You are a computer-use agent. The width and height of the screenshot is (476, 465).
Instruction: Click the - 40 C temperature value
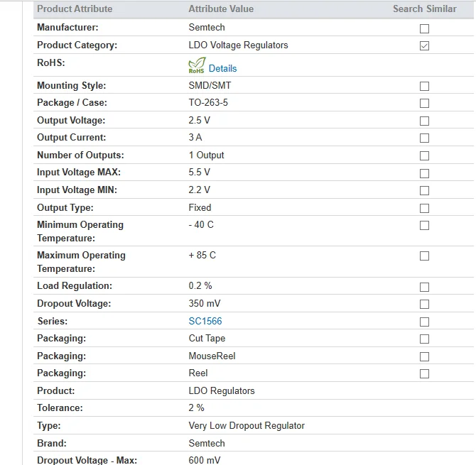pyautogui.click(x=201, y=224)
